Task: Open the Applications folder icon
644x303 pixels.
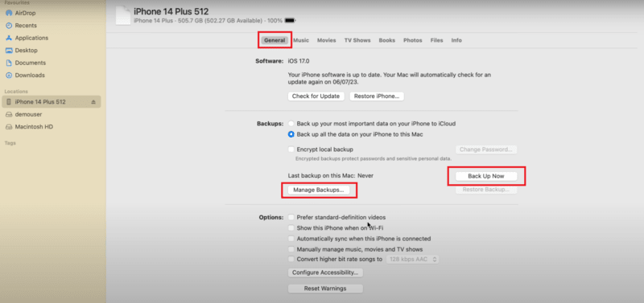Action: pyautogui.click(x=9, y=38)
